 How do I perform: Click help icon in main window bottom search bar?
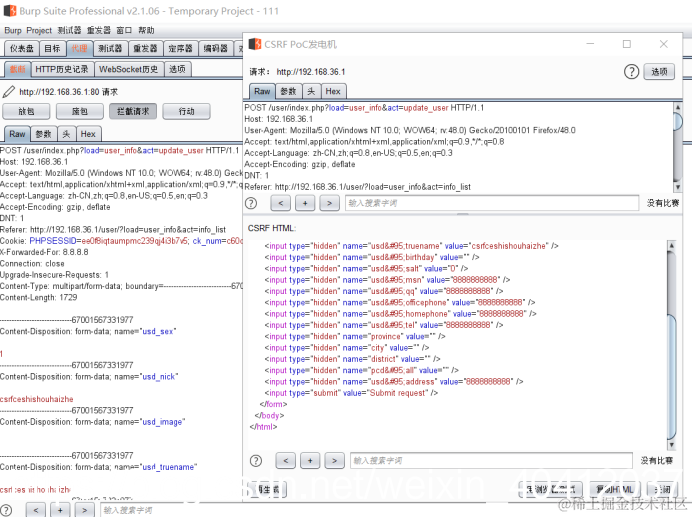(6, 510)
